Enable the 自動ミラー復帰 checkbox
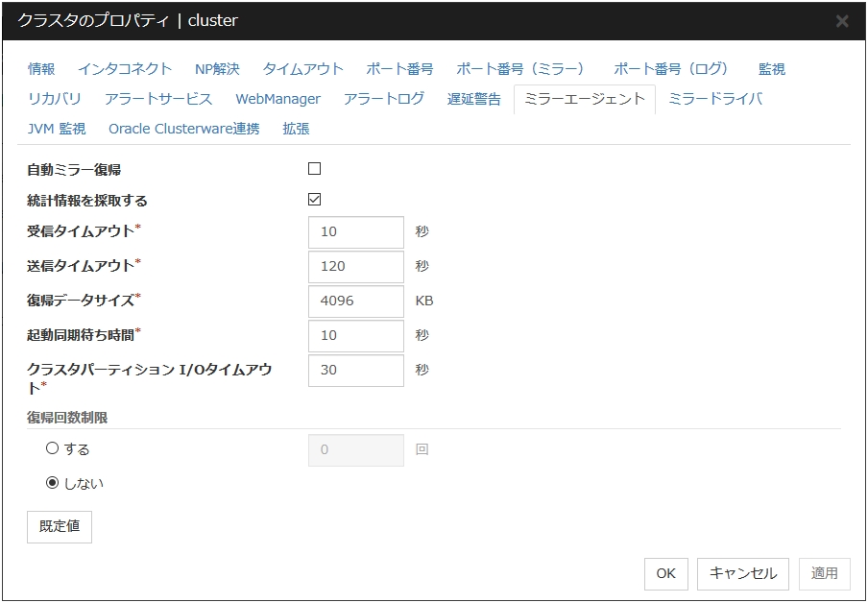The height and width of the screenshot is (603, 868). (x=314, y=169)
